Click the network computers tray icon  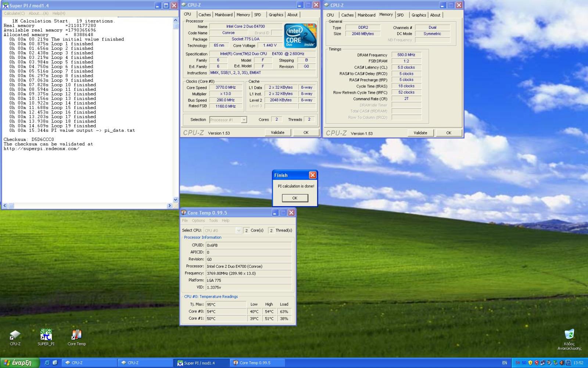pos(543,363)
